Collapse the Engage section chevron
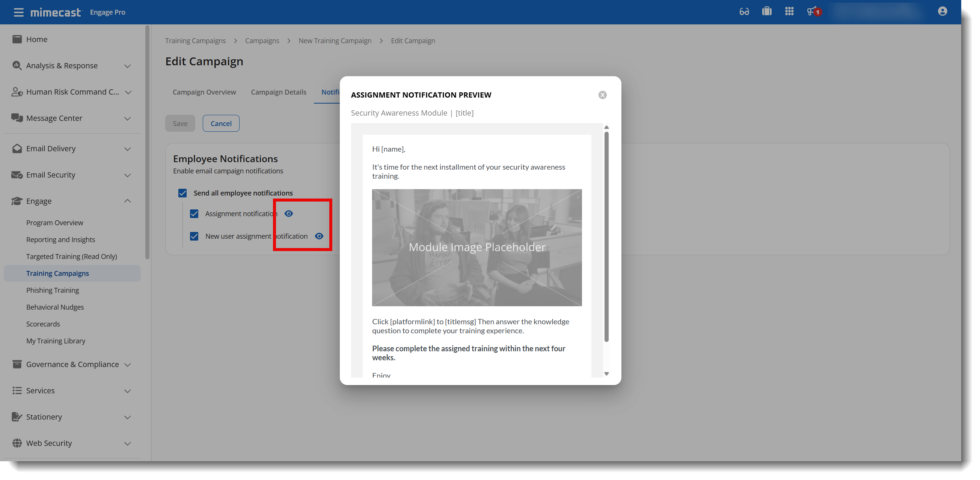The height and width of the screenshot is (480, 980). point(127,201)
